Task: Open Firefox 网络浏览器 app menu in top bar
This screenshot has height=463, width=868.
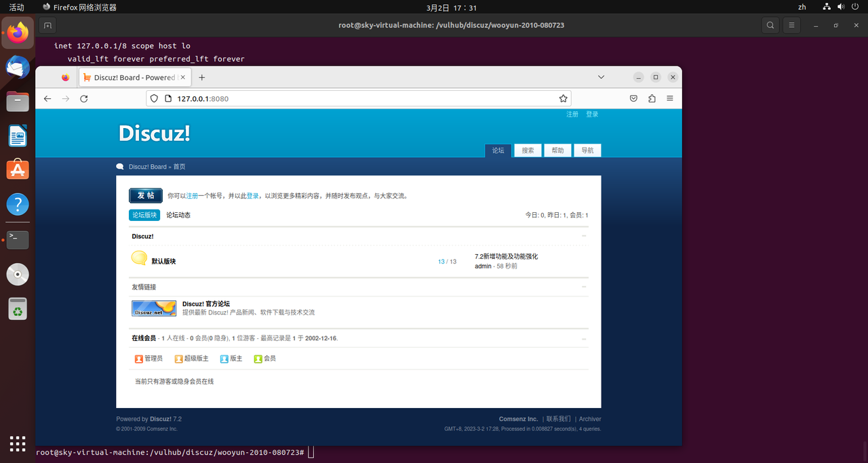Action: pos(79,7)
